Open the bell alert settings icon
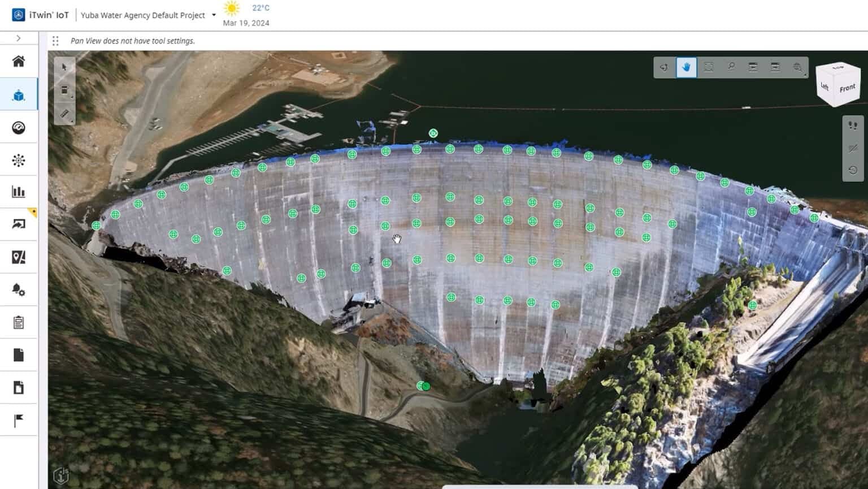868x489 pixels. pos(19,289)
